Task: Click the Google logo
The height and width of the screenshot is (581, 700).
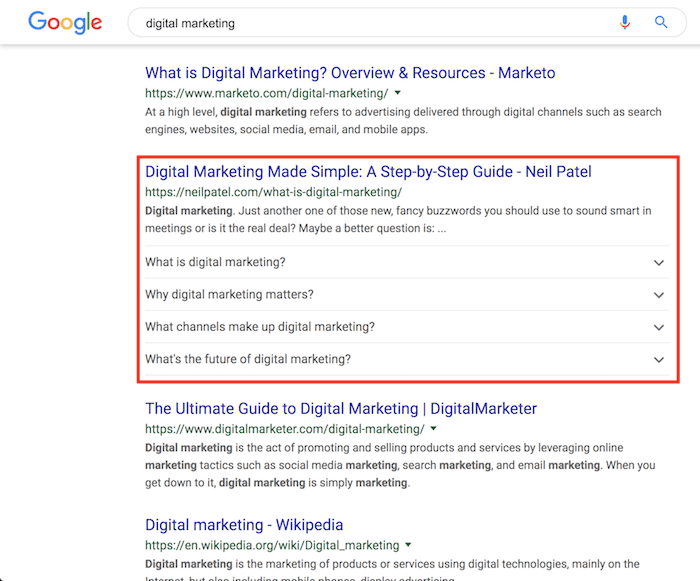Action: coord(68,22)
